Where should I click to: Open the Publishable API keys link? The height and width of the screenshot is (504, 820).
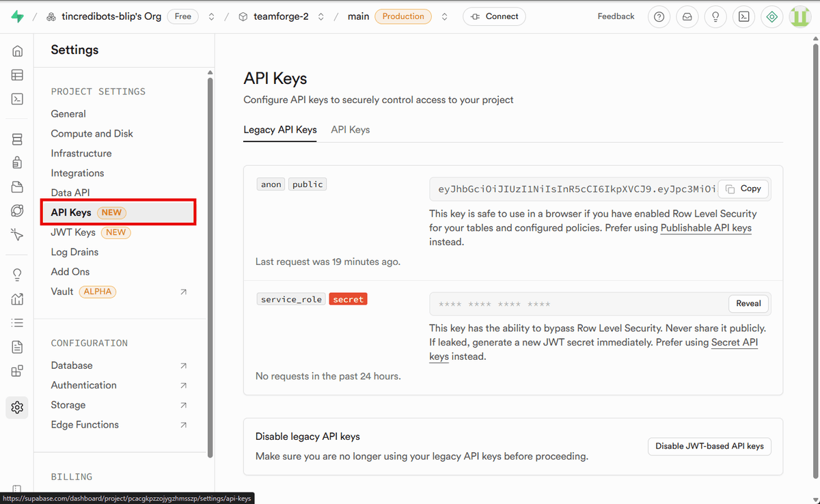coord(705,227)
